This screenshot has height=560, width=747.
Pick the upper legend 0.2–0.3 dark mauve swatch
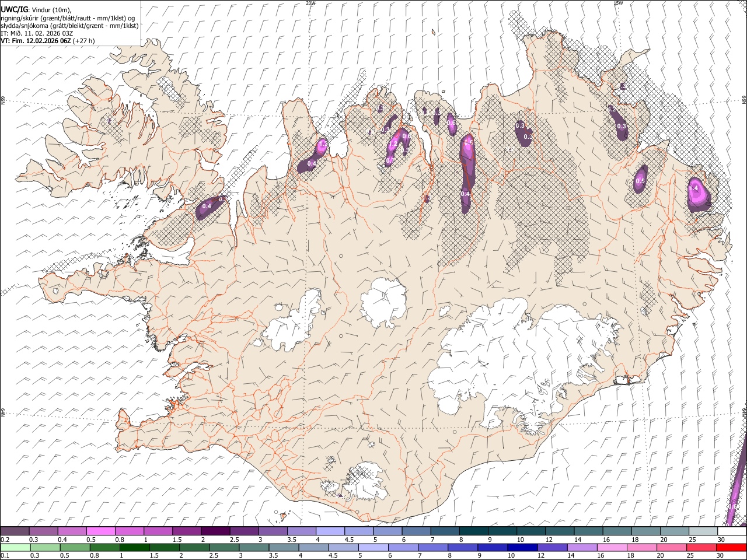coord(15,531)
